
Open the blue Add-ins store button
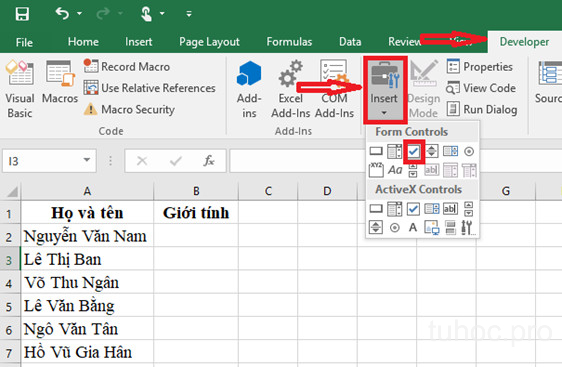point(249,89)
